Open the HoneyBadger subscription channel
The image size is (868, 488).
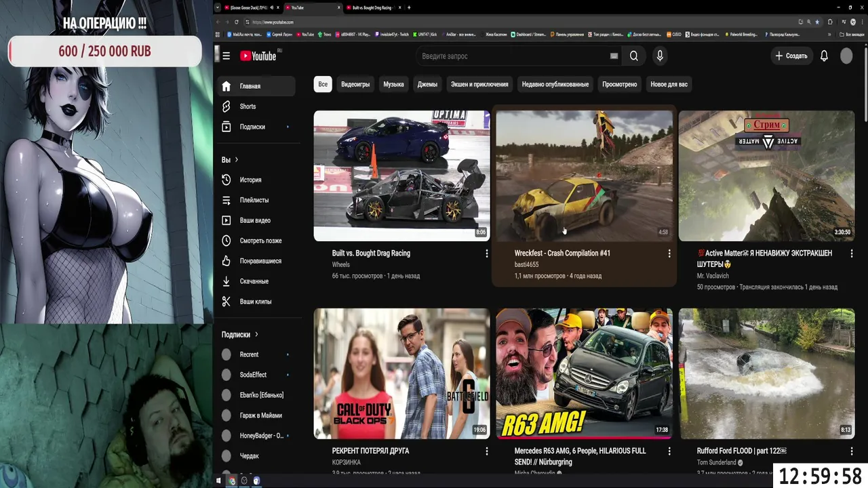(256, 436)
